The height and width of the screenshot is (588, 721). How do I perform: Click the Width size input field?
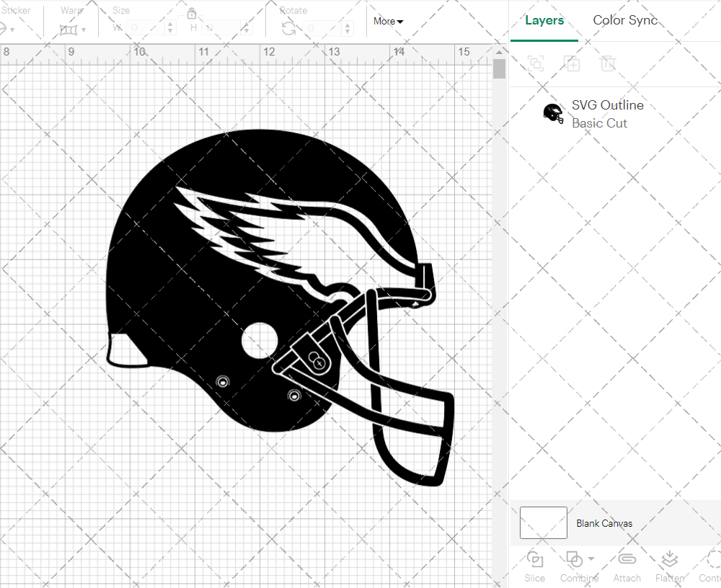click(x=146, y=28)
